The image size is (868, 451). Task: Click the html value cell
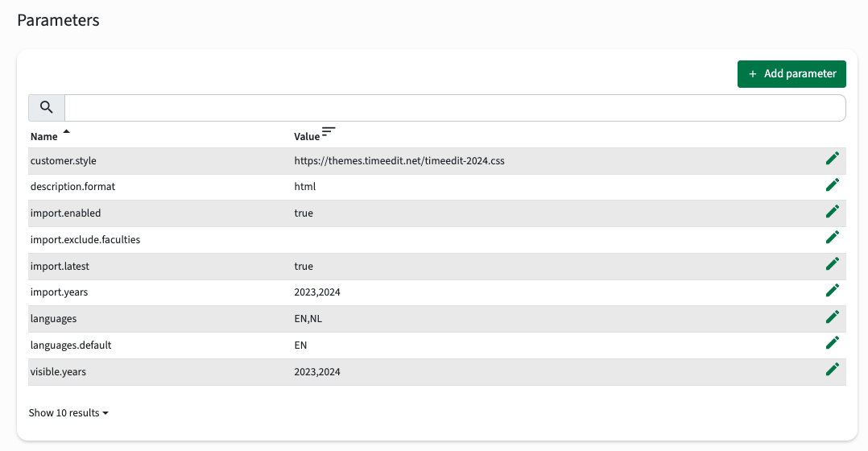(305, 187)
